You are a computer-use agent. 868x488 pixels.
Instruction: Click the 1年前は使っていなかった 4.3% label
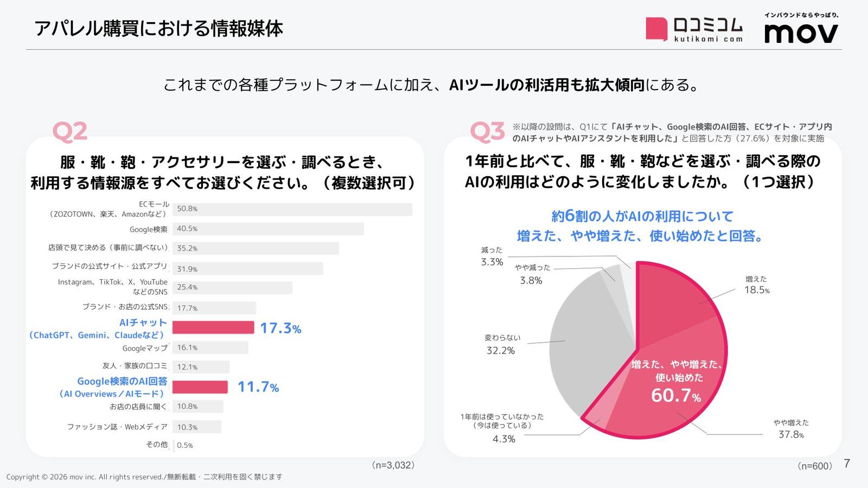pos(502,428)
